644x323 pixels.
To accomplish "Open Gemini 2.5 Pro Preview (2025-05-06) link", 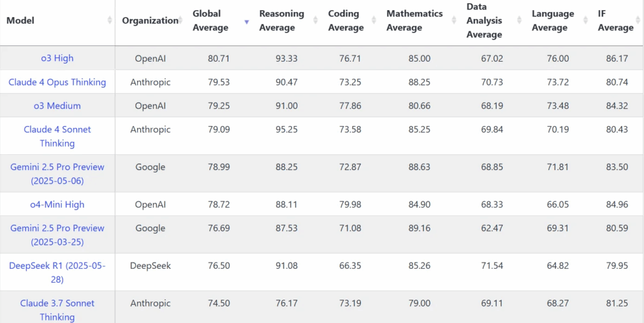I will pyautogui.click(x=57, y=173).
